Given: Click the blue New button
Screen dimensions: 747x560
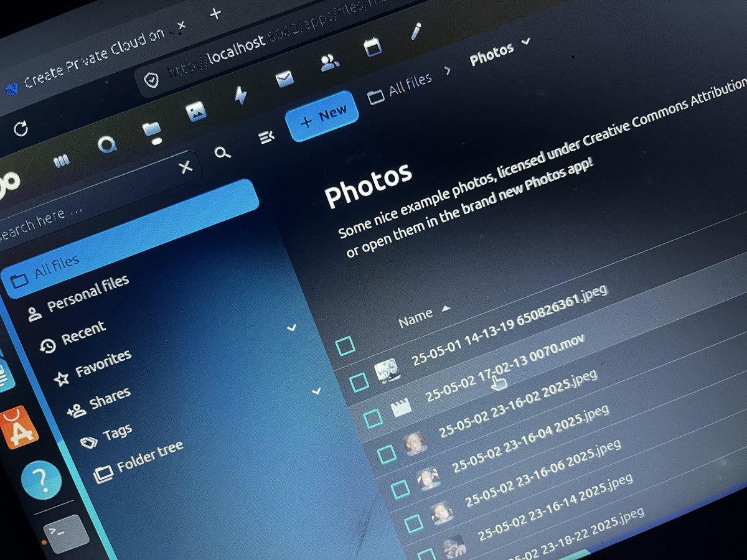Looking at the screenshot, I should click(x=323, y=116).
